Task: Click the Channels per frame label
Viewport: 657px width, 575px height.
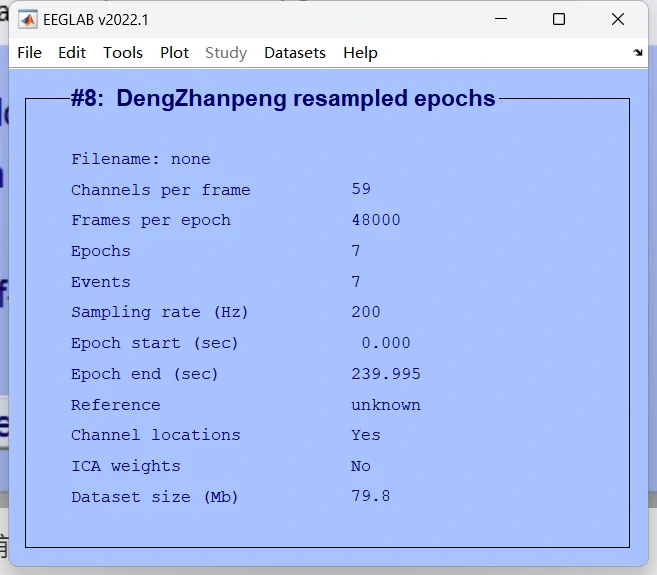Action: click(160, 190)
